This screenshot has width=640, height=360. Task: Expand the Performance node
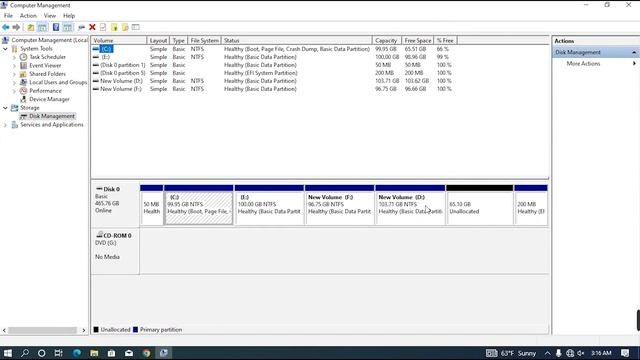pos(14,91)
